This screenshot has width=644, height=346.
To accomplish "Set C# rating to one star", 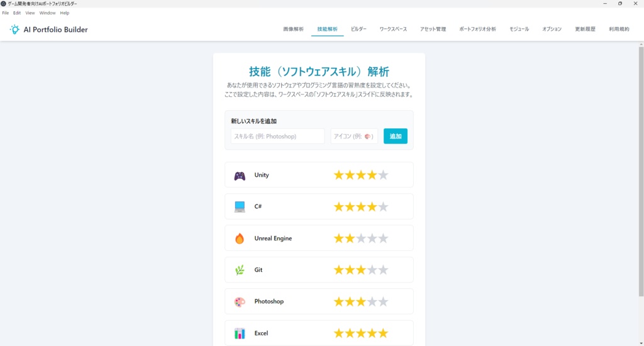I will (338, 207).
